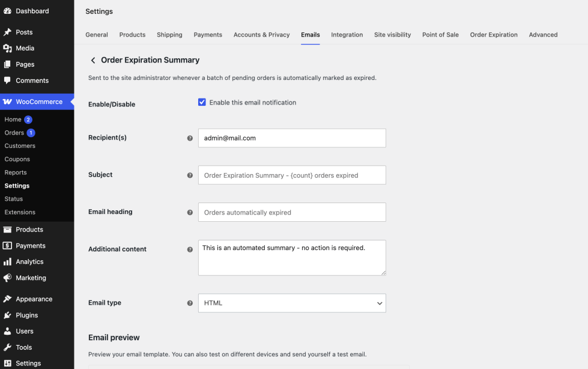Click help icon next to Additional content

pyautogui.click(x=190, y=249)
